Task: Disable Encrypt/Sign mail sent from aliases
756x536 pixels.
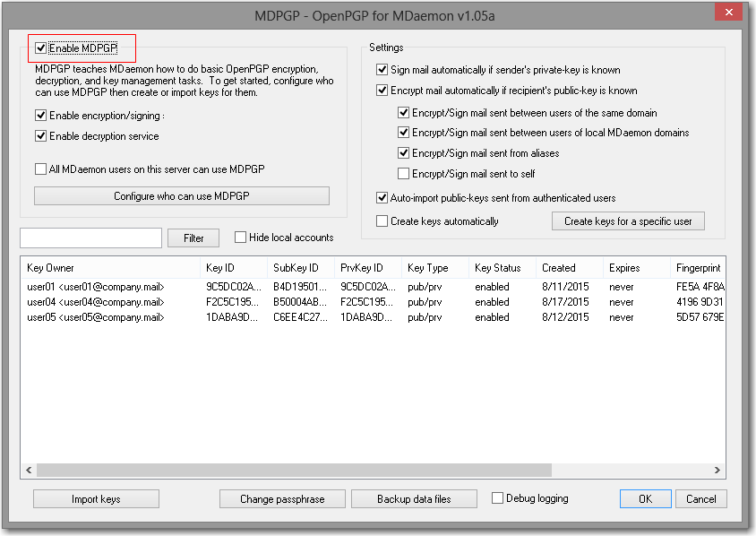Action: coord(403,152)
